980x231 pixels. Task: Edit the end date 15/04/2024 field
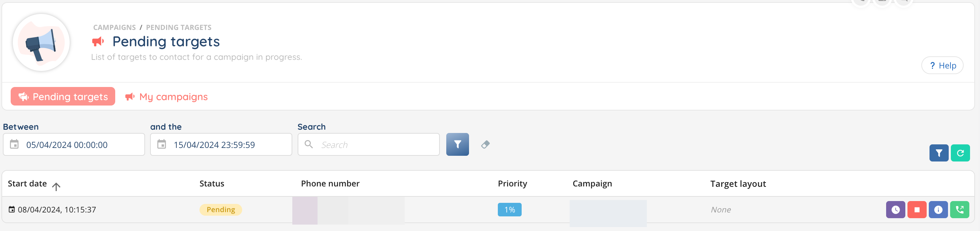click(x=228, y=145)
